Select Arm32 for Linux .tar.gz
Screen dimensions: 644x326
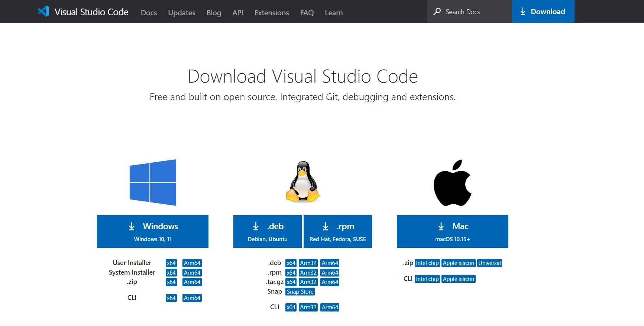(x=308, y=282)
